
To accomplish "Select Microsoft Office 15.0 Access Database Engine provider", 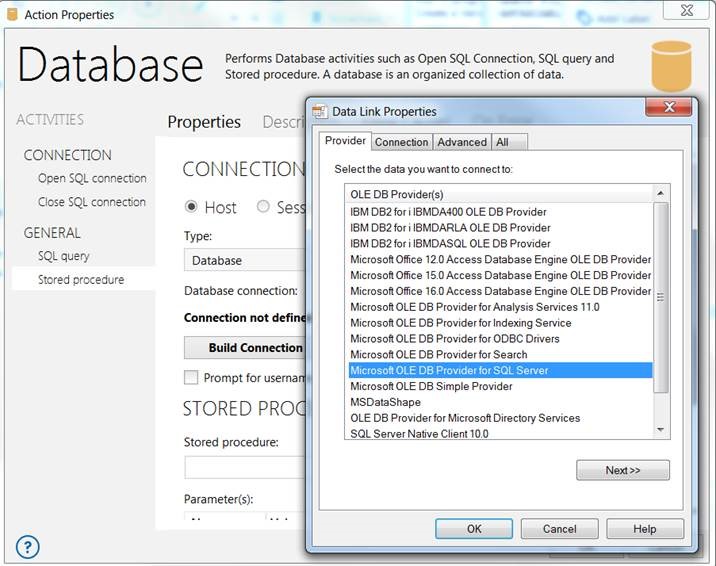I will coord(500,275).
